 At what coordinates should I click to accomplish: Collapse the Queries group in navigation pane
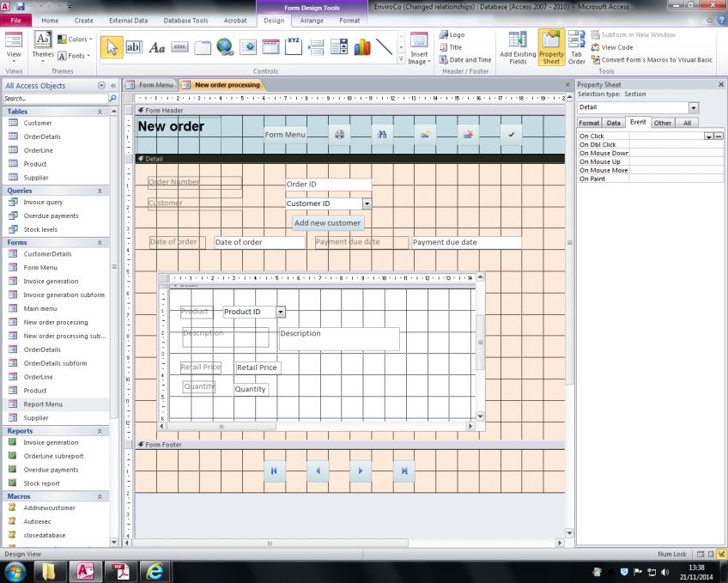pyautogui.click(x=100, y=191)
